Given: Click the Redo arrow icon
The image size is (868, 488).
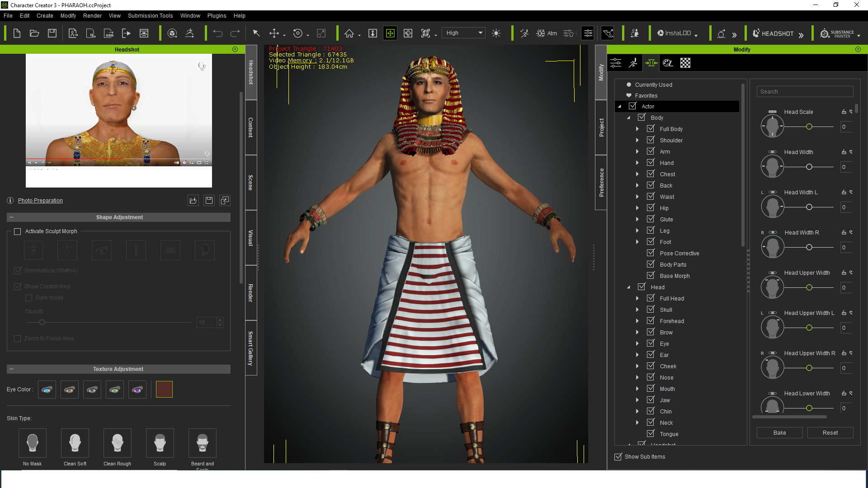Looking at the screenshot, I should tap(235, 33).
